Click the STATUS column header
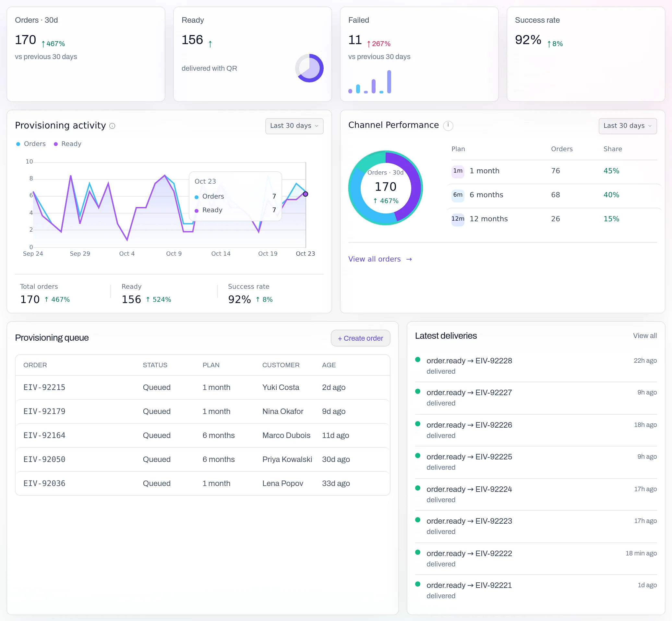The image size is (672, 621). (155, 365)
